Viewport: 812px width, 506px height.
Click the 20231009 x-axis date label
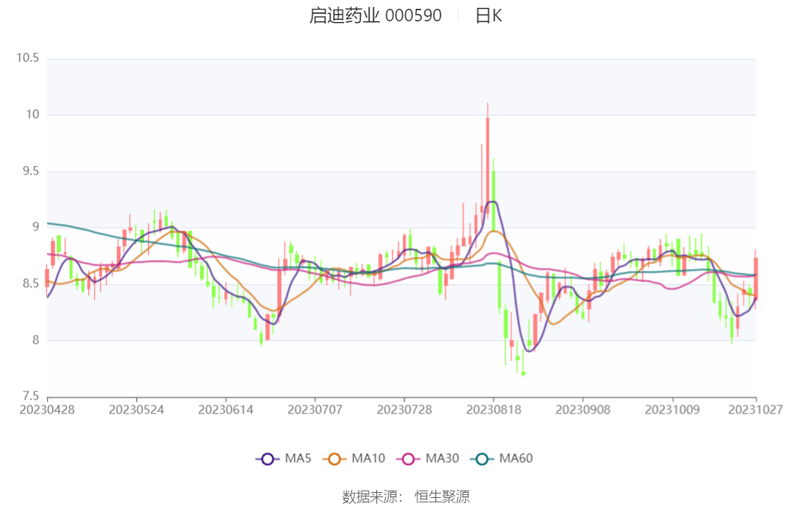[x=672, y=410]
